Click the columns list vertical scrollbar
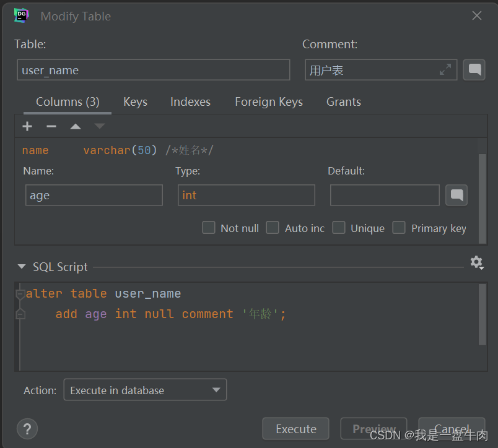 pos(483,198)
